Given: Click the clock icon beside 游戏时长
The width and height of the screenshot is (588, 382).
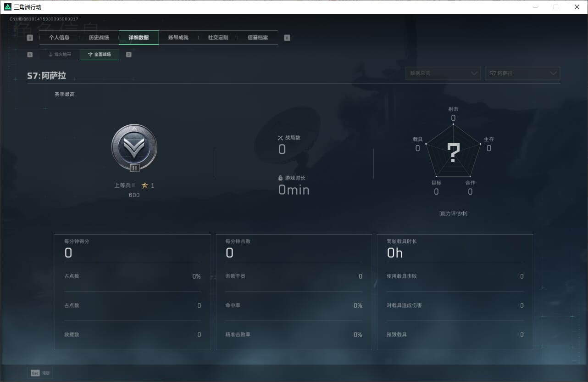Looking at the screenshot, I should click(x=280, y=178).
